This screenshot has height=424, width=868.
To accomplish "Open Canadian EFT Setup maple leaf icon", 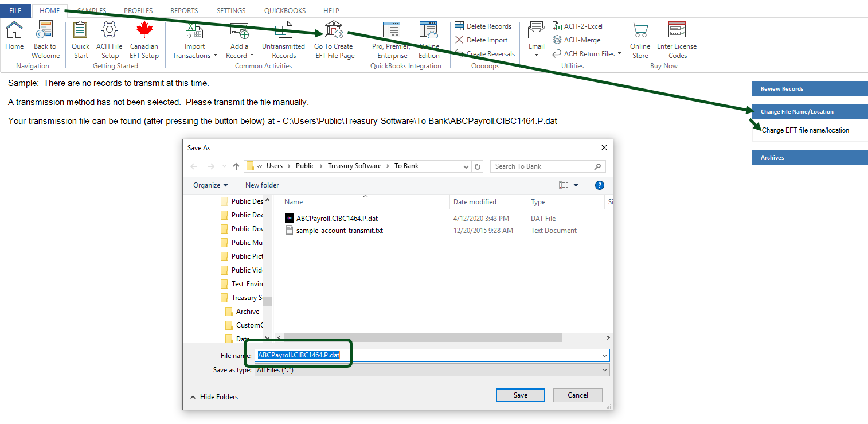I will pyautogui.click(x=144, y=30).
